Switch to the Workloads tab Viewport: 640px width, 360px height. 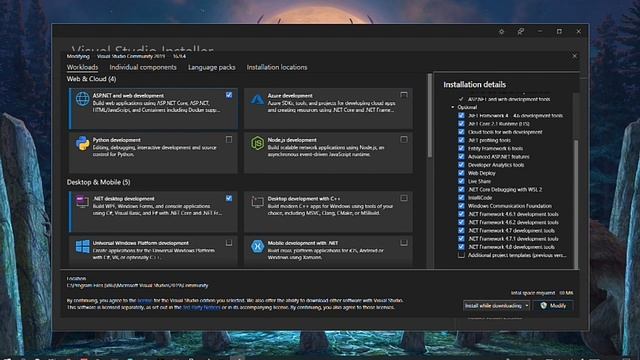click(x=82, y=67)
